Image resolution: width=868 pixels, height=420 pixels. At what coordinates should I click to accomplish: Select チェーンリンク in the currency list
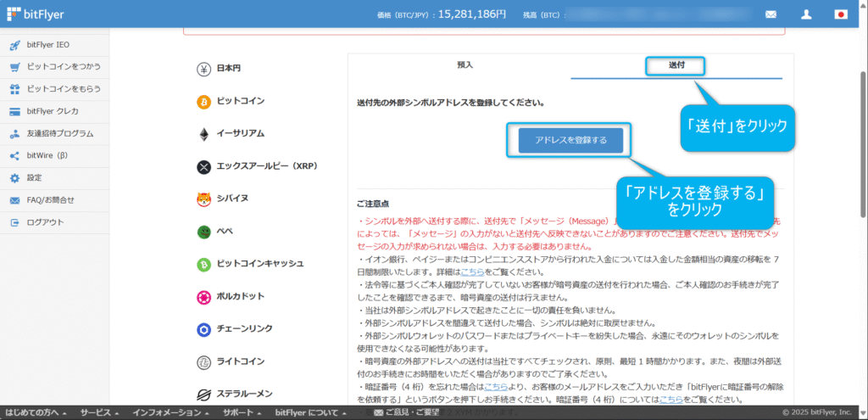coord(244,329)
